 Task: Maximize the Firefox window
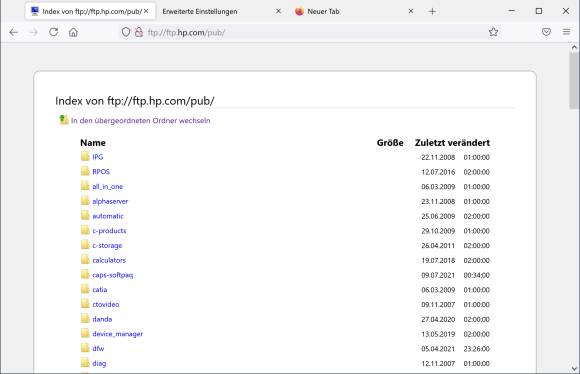[539, 11]
